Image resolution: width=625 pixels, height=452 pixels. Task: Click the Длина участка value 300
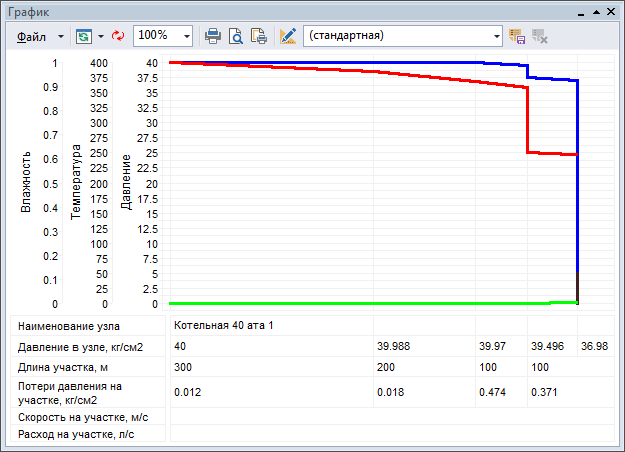(184, 366)
